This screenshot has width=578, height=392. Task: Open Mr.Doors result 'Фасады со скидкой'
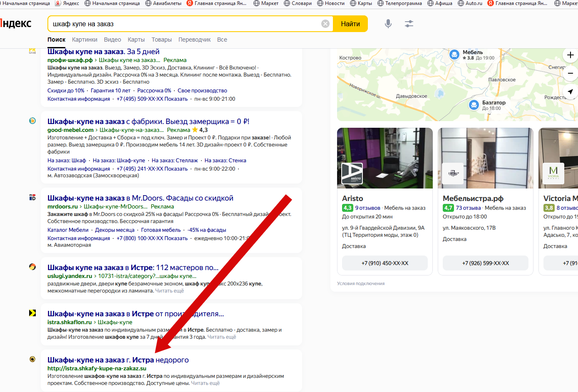click(x=140, y=198)
